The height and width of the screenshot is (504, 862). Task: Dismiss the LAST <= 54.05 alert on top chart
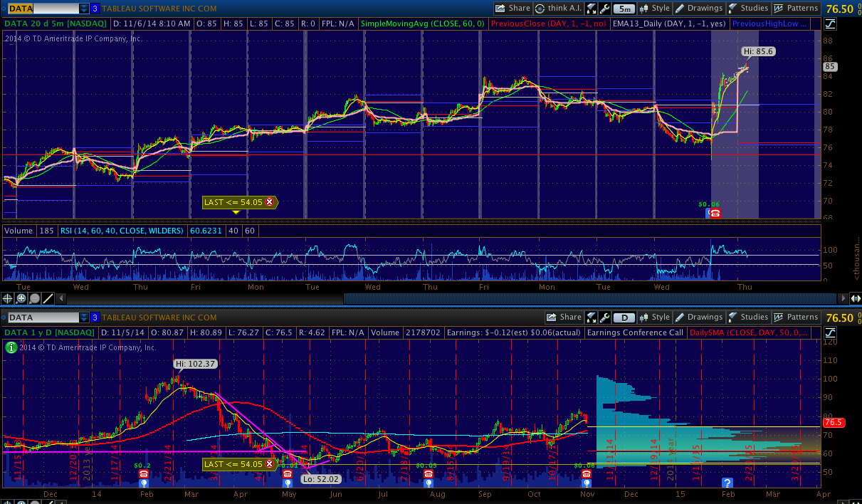pyautogui.click(x=269, y=202)
